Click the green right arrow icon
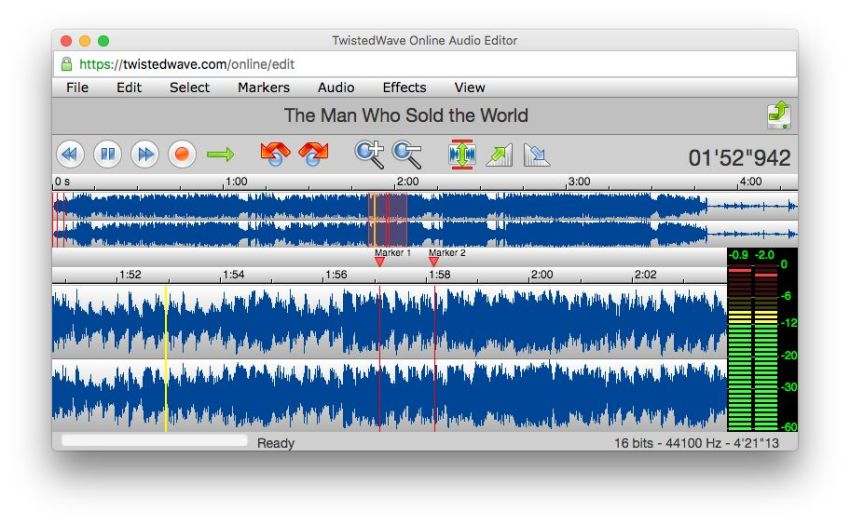The height and width of the screenshot is (525, 850). [220, 155]
